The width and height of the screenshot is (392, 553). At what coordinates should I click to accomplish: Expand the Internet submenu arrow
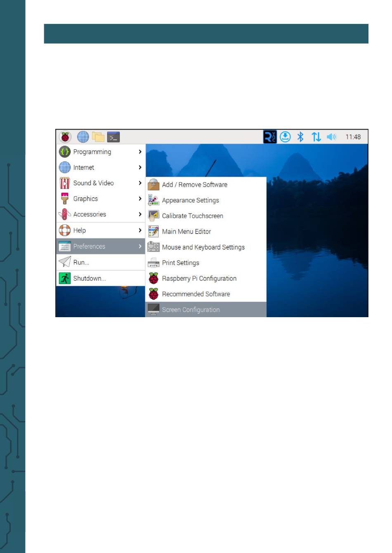pyautogui.click(x=140, y=167)
